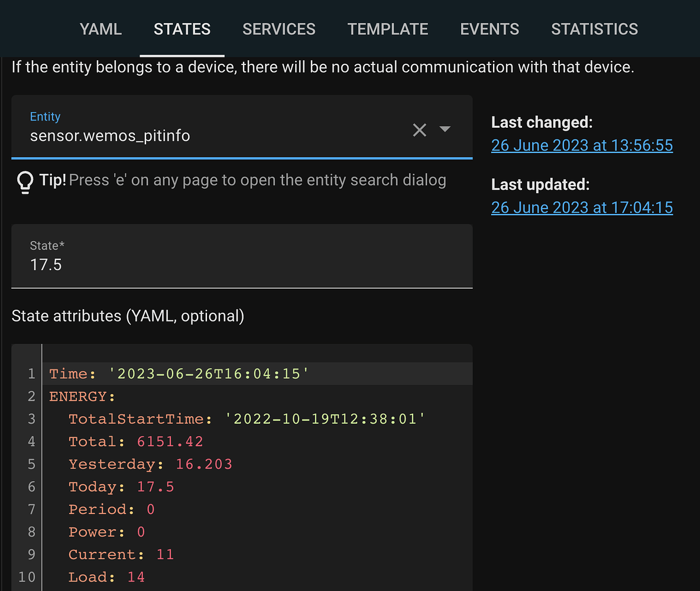The image size is (700, 591).
Task: Click the Total 6151.42 value in editor
Action: pyautogui.click(x=170, y=442)
